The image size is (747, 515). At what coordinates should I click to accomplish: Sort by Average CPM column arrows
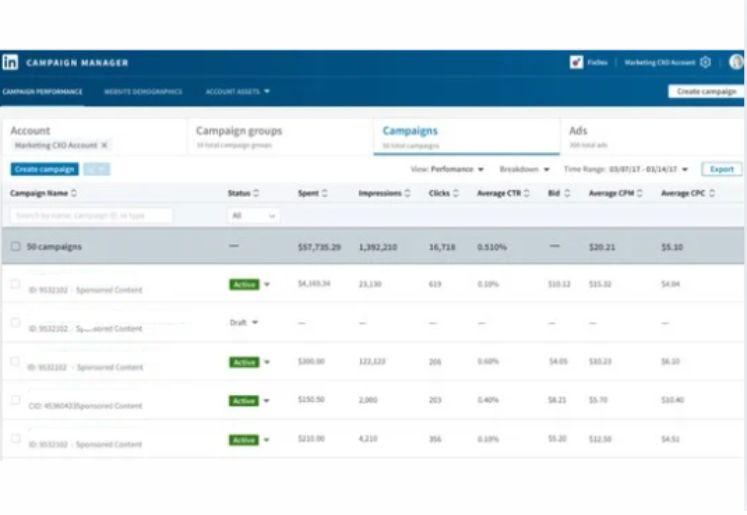pos(640,193)
